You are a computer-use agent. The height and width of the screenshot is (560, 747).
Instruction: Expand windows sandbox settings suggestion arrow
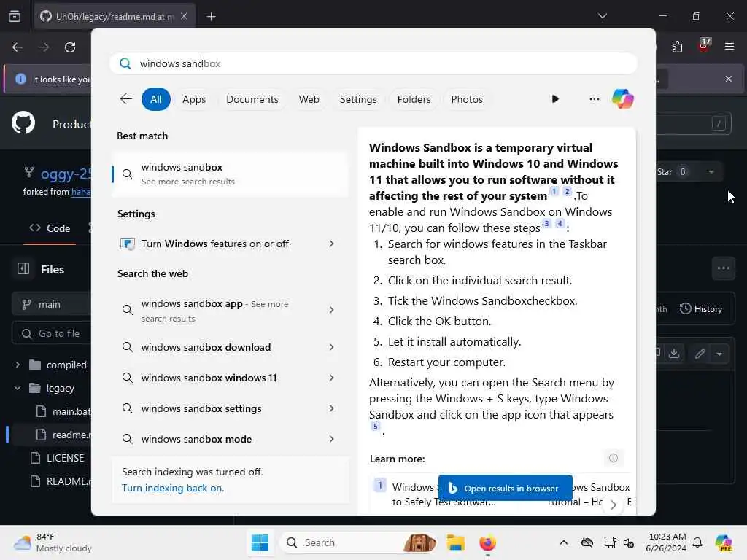tap(332, 408)
